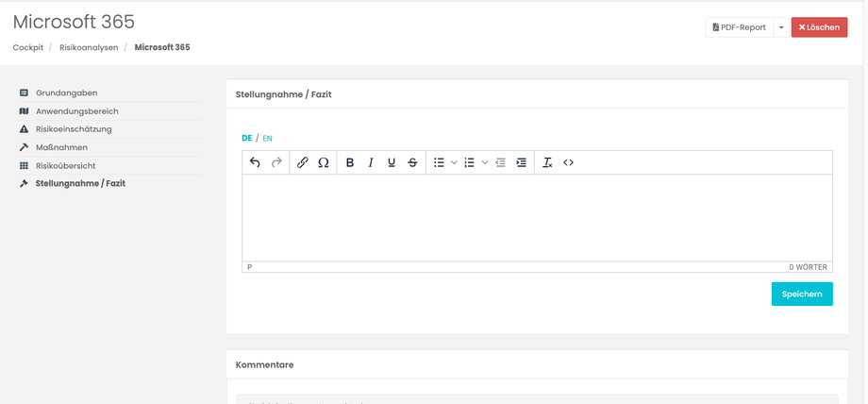Delete with the Löschen button
This screenshot has width=868, height=404.
click(819, 27)
